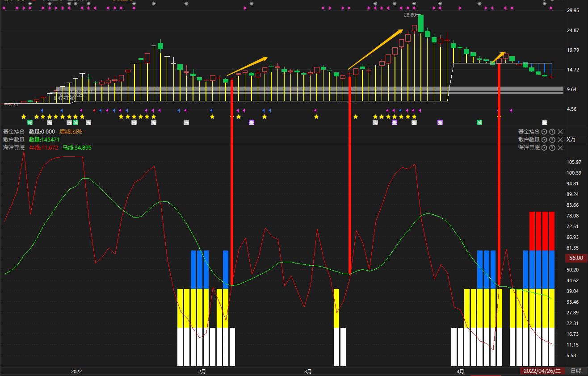The height and width of the screenshot is (376, 588).
Task: Select 海洋寻底 name beside 牛线 value
Action: coord(14,148)
